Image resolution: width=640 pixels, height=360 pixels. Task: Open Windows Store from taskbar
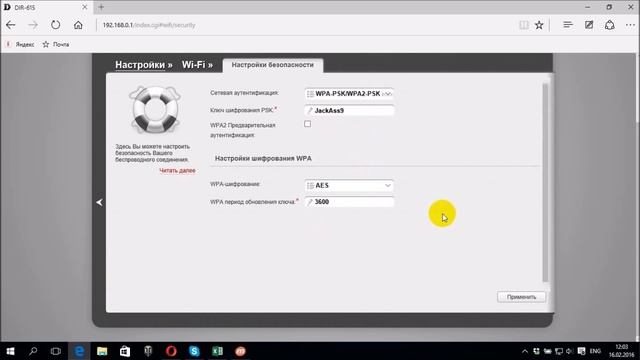(x=125, y=351)
